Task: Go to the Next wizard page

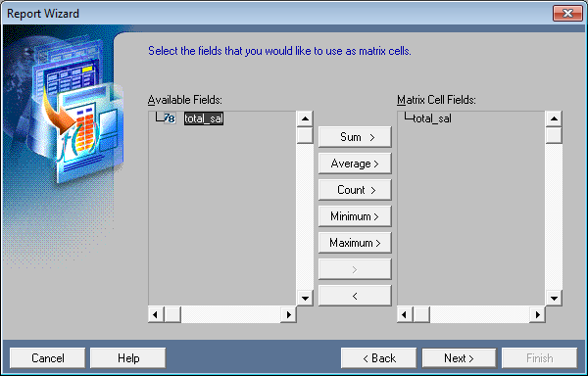Action: click(x=459, y=358)
